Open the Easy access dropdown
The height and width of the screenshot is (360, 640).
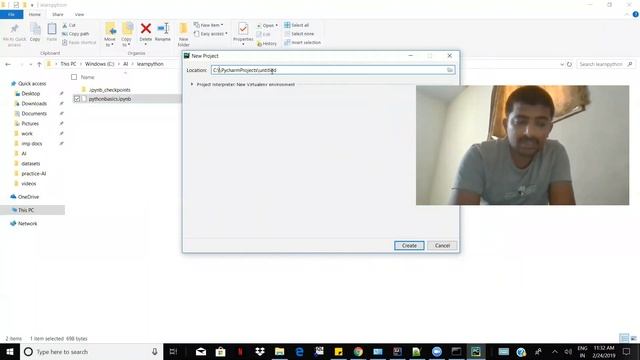[211, 34]
